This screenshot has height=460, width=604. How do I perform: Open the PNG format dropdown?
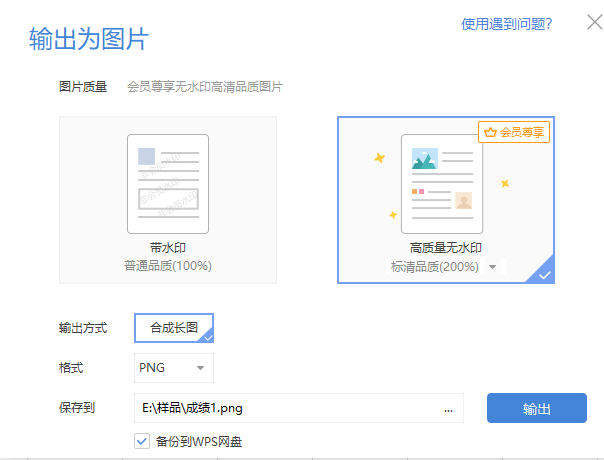(173, 368)
